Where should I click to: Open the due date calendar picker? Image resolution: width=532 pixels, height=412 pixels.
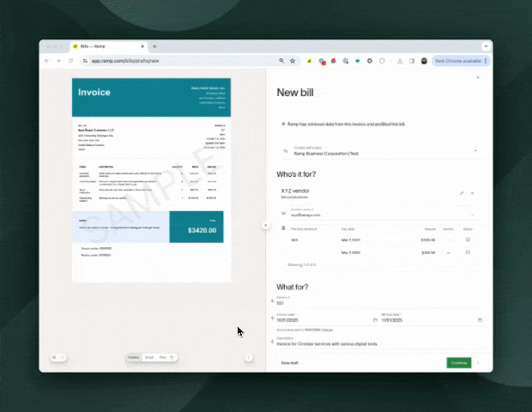(x=480, y=320)
